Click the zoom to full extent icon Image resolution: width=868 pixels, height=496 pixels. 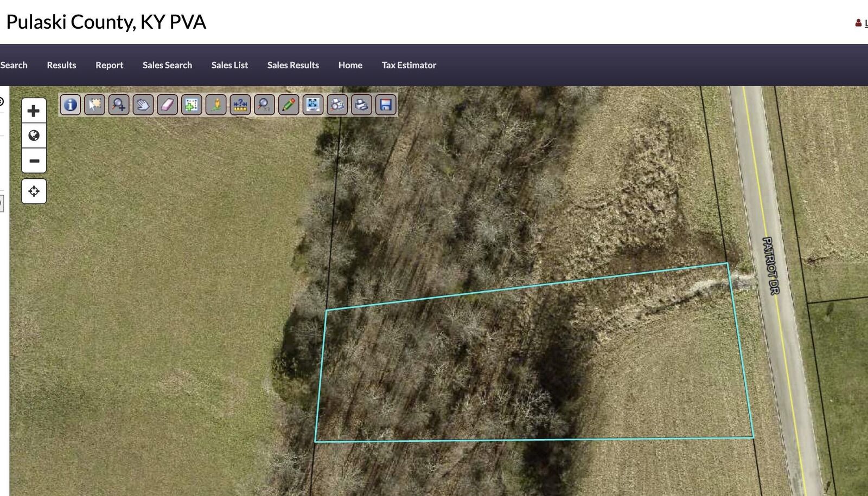click(x=313, y=105)
